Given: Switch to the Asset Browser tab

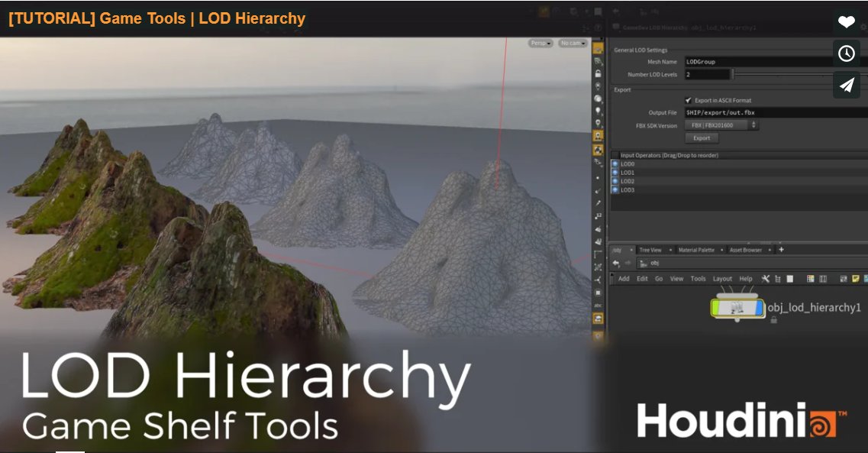Looking at the screenshot, I should (745, 251).
